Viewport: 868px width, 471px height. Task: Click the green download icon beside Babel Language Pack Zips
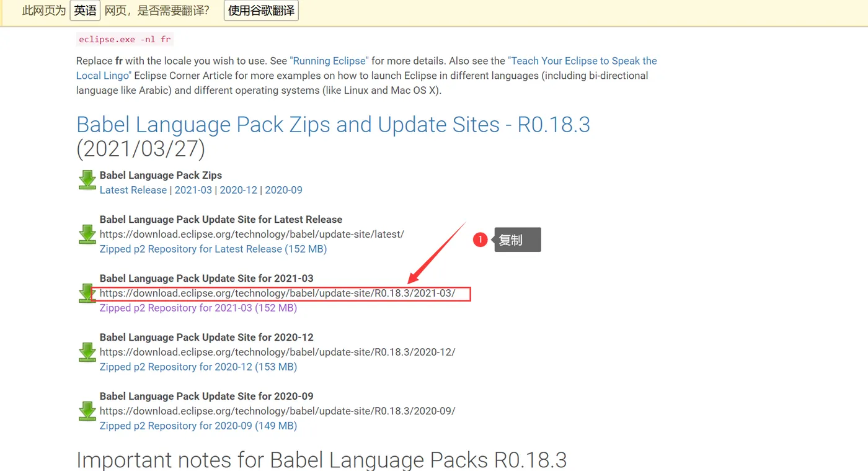coord(87,180)
